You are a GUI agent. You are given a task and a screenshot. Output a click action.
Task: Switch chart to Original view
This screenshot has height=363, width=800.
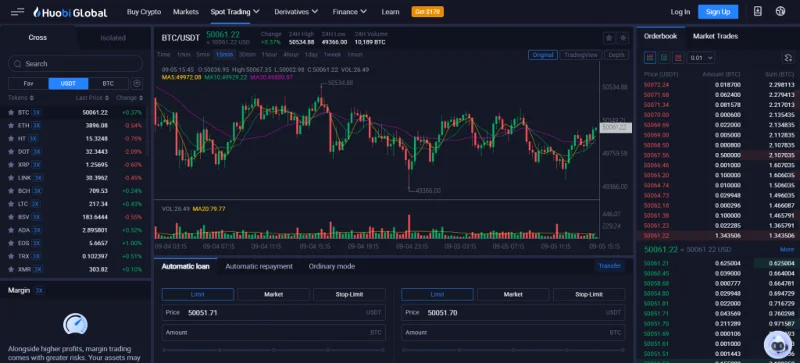coord(542,55)
